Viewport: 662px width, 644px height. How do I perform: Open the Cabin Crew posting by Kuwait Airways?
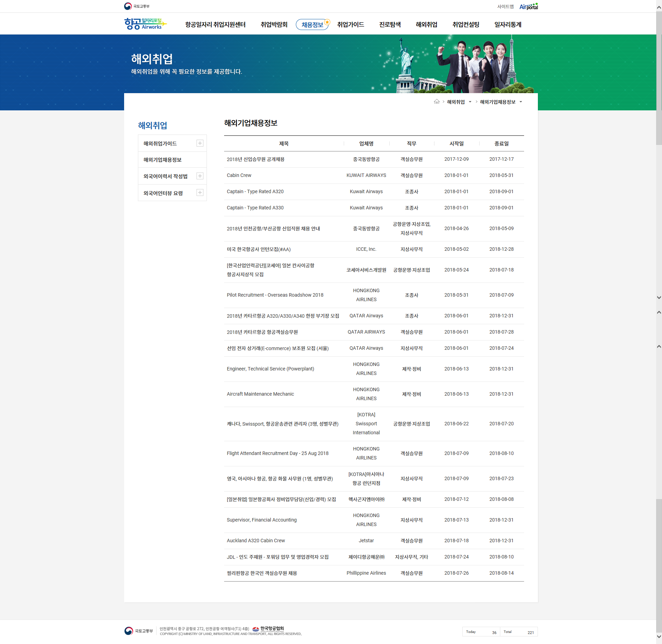click(239, 175)
